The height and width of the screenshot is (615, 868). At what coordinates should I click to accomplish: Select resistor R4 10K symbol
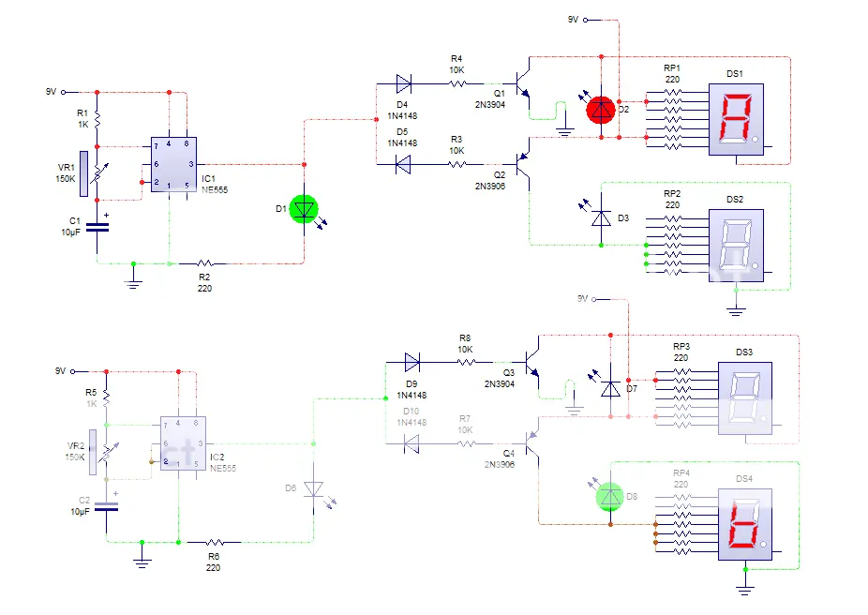click(457, 84)
